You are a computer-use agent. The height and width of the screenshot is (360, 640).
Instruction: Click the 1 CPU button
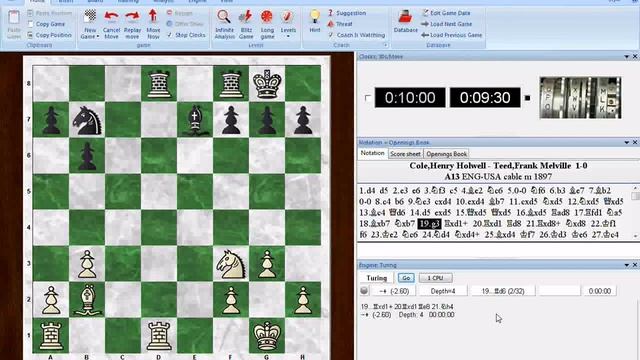436,278
